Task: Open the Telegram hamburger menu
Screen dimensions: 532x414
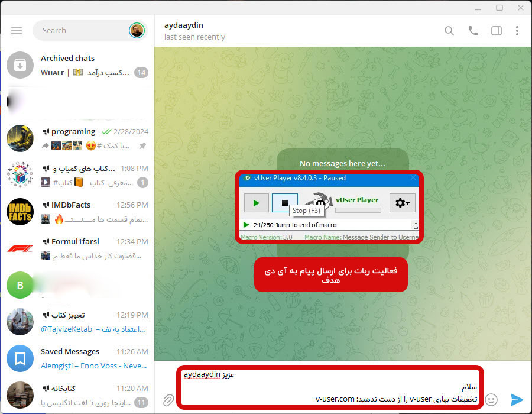Action: [17, 31]
